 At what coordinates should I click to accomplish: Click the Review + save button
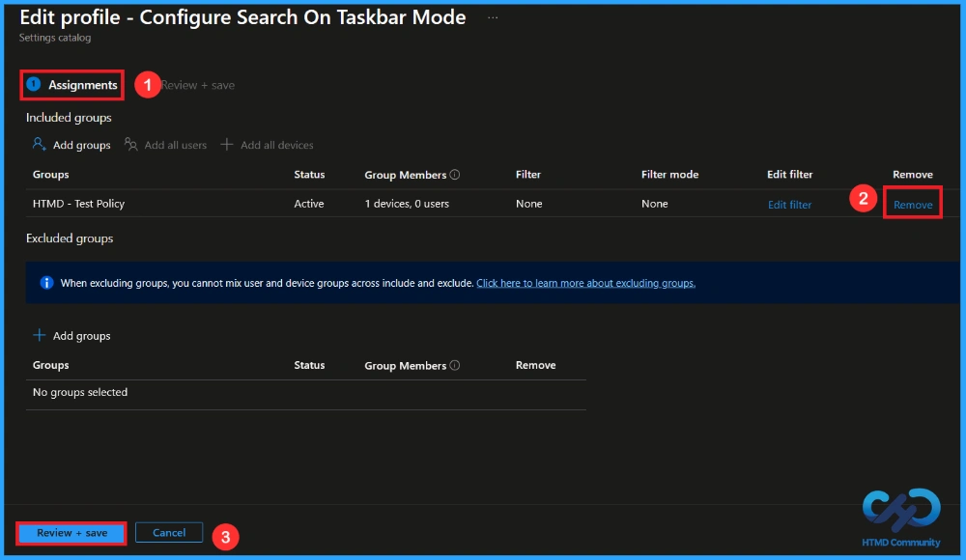[71, 533]
